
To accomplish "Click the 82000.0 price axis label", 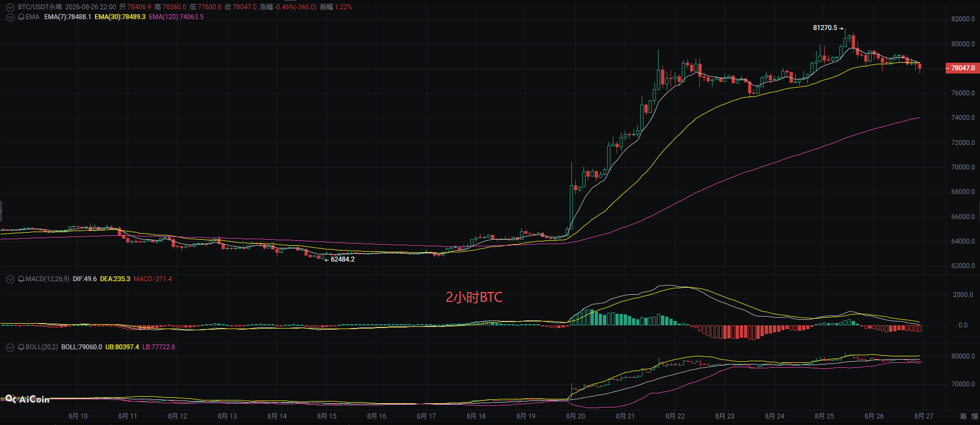I will pos(963,19).
